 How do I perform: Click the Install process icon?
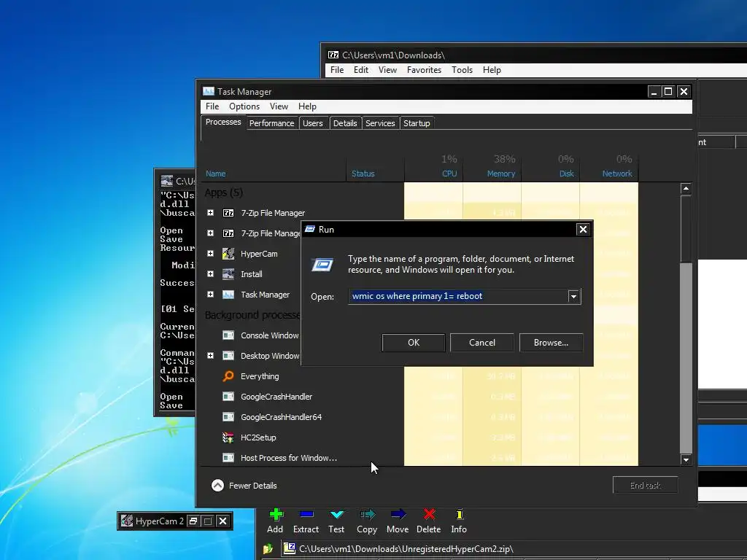[228, 274]
